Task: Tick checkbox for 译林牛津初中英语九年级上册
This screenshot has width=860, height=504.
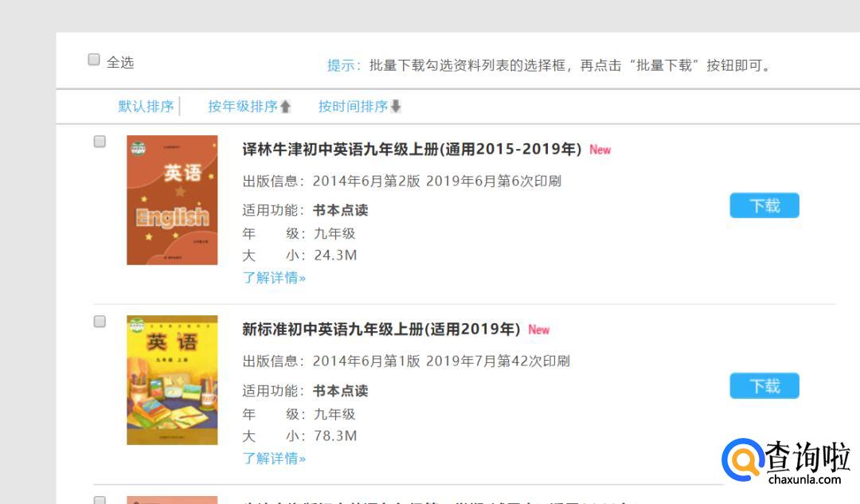Action: tap(100, 142)
